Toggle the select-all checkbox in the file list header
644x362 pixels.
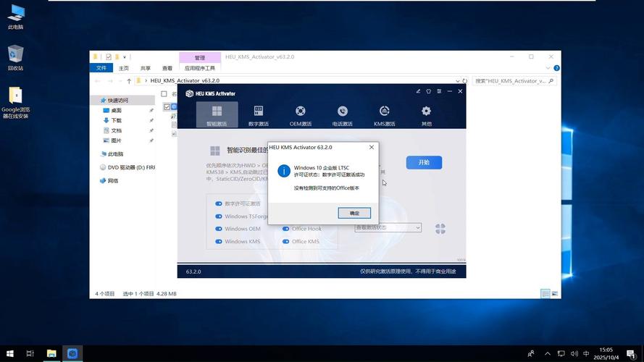[164, 94]
